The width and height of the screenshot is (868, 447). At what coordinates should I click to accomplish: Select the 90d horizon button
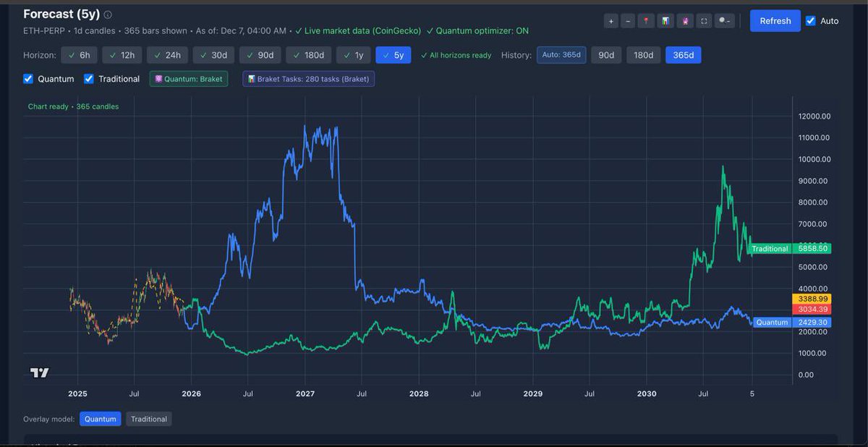point(260,55)
